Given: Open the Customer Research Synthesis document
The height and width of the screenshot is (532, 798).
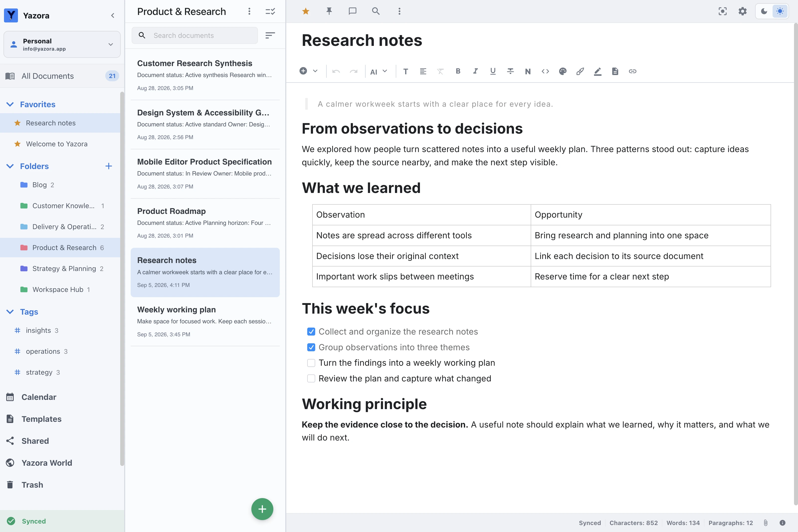Looking at the screenshot, I should (205, 75).
